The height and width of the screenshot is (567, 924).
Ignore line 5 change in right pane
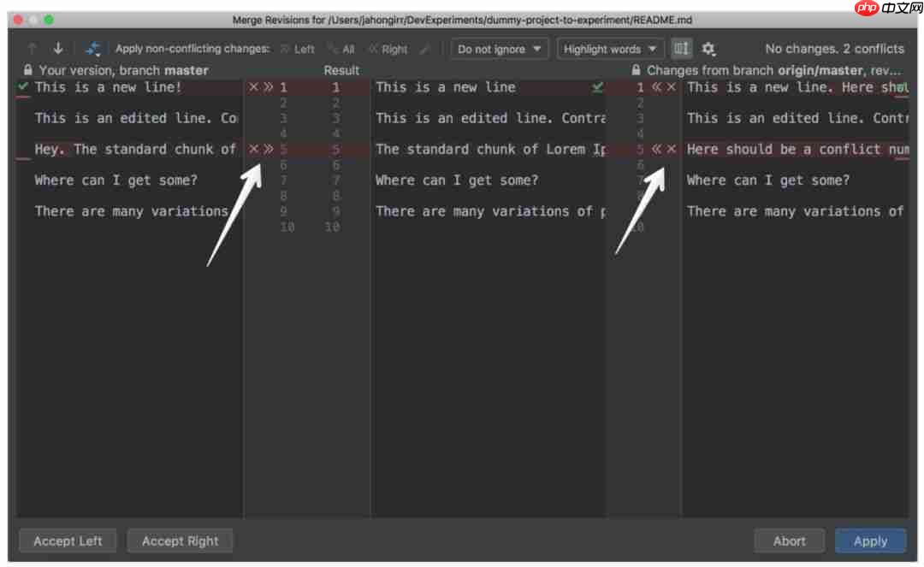(x=670, y=149)
